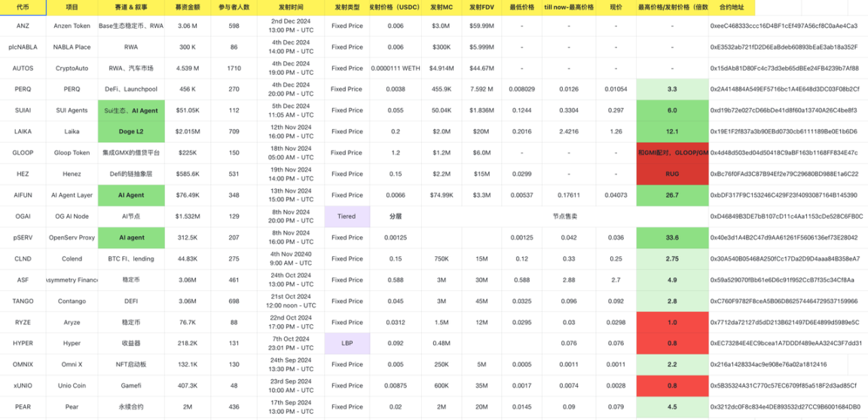The width and height of the screenshot is (868, 420).
Task: Click the SUIAI token cell
Action: pyautogui.click(x=23, y=111)
